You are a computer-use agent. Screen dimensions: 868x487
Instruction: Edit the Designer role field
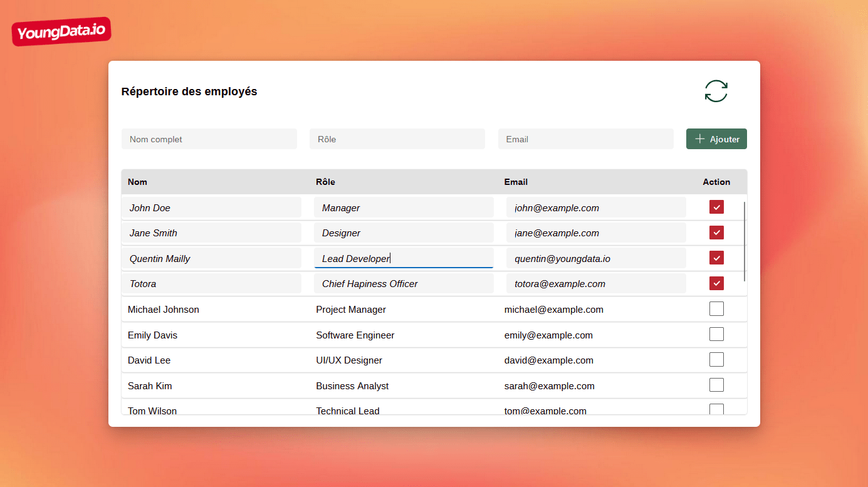(404, 233)
